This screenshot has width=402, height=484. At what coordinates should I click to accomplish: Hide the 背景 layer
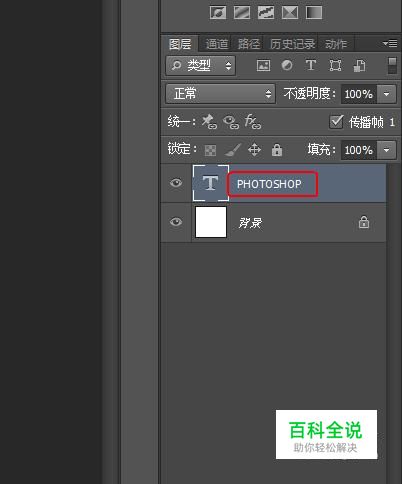coord(176,222)
